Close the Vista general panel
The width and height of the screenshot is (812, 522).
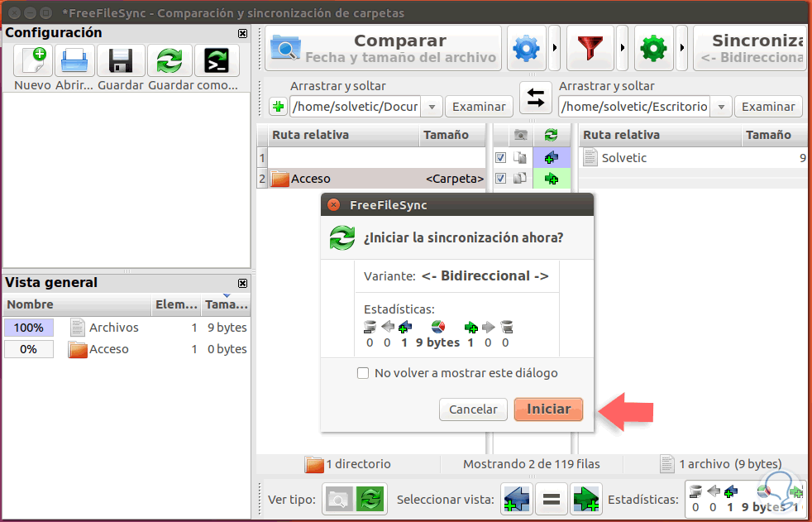(x=242, y=283)
